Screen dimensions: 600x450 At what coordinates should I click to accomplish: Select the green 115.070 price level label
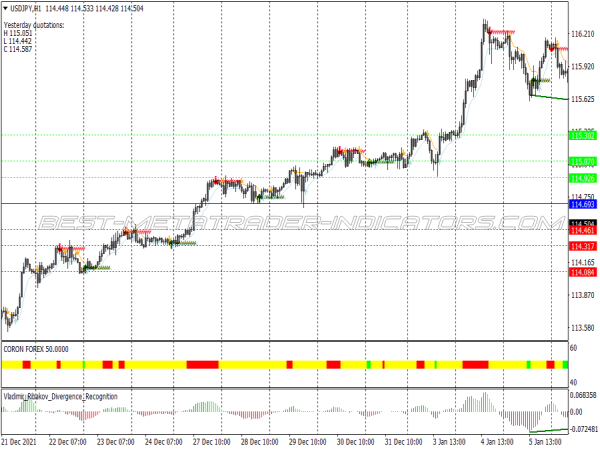[x=582, y=161]
